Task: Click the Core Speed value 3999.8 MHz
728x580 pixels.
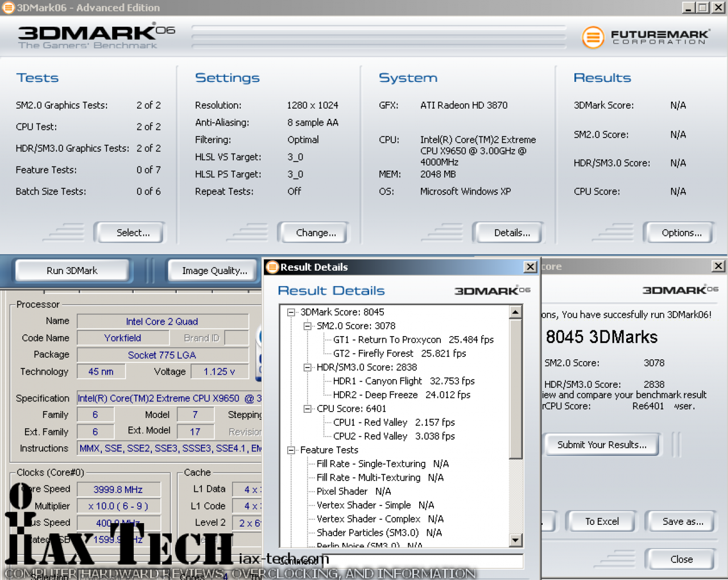Action: [118, 490]
